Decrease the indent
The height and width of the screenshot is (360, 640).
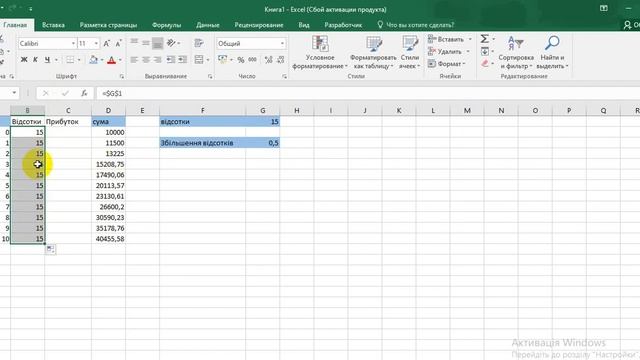(x=171, y=60)
